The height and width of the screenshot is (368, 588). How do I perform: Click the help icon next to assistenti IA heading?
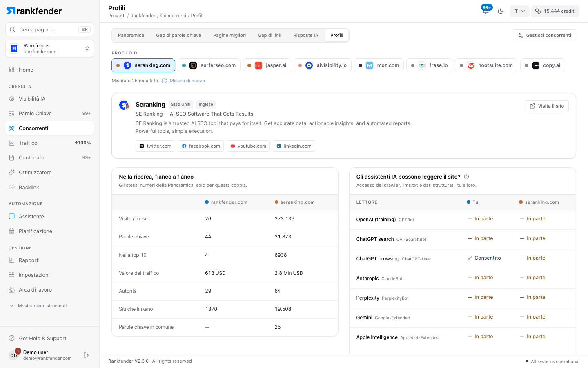[466, 177]
